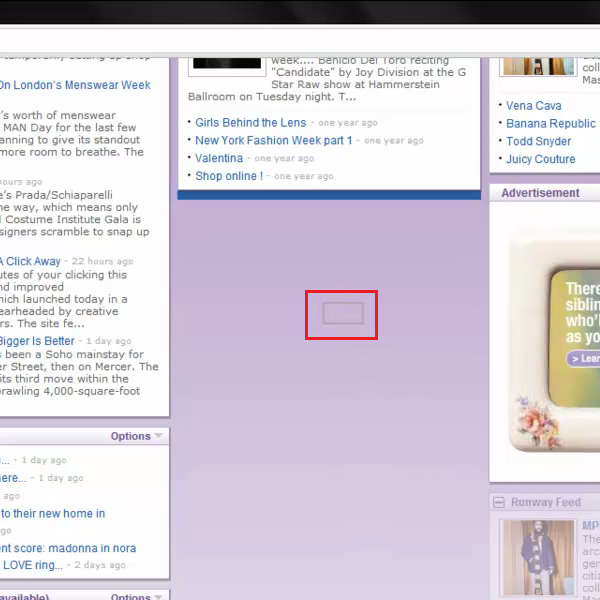Open the Runway Feed menswear photo thumbnail
The height and width of the screenshot is (600, 600).
(x=538, y=558)
